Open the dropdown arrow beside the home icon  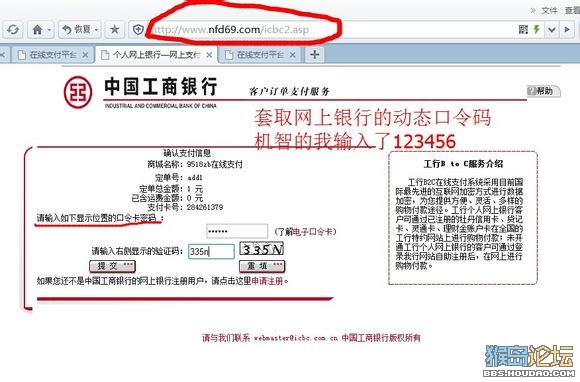point(49,30)
